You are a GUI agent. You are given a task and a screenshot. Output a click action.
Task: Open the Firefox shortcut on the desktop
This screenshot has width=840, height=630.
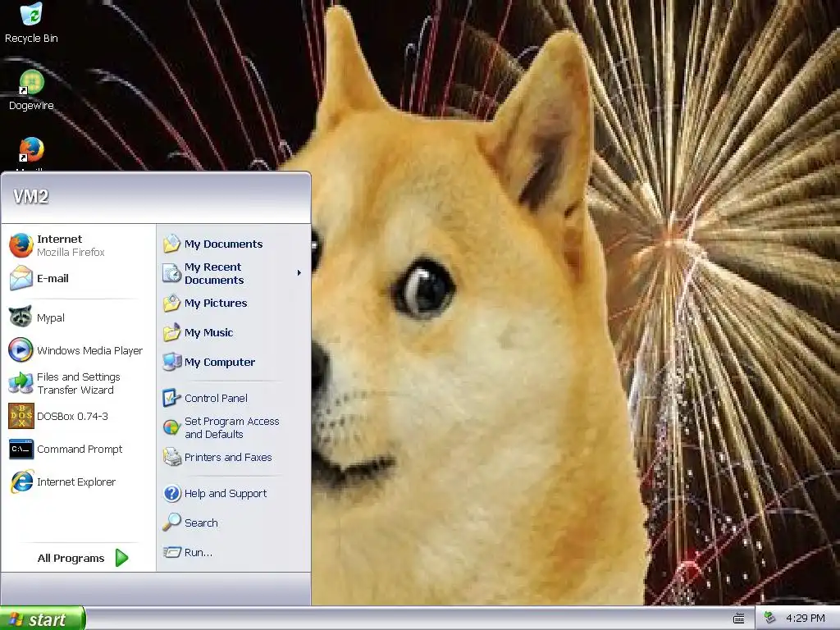coord(31,150)
